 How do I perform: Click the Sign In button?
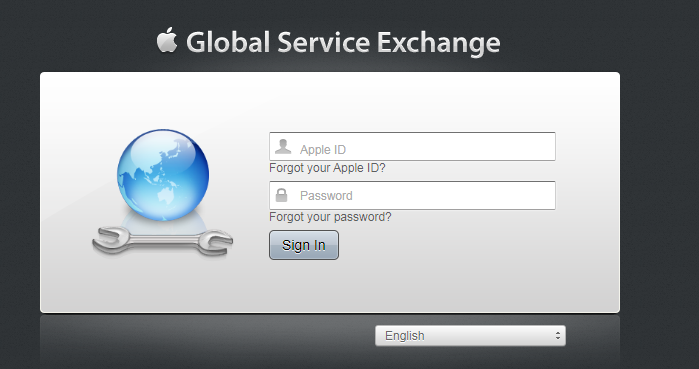(x=304, y=245)
